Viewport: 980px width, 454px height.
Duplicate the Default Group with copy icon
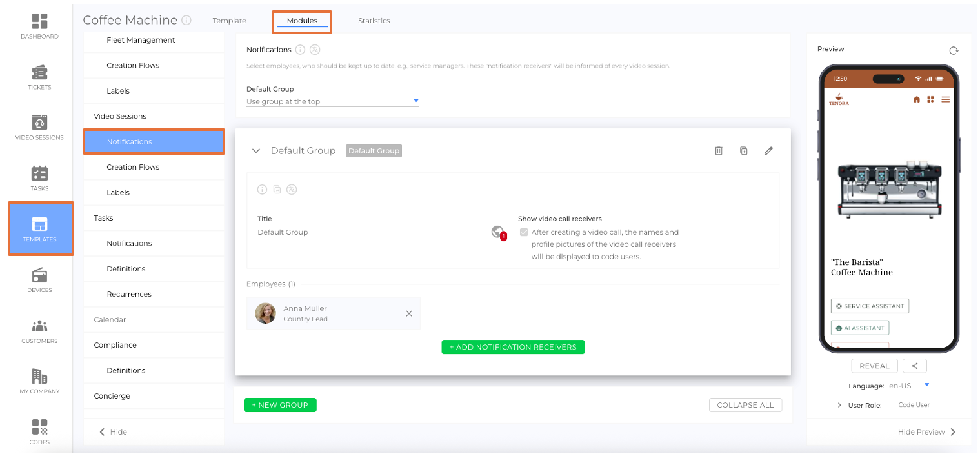(743, 151)
